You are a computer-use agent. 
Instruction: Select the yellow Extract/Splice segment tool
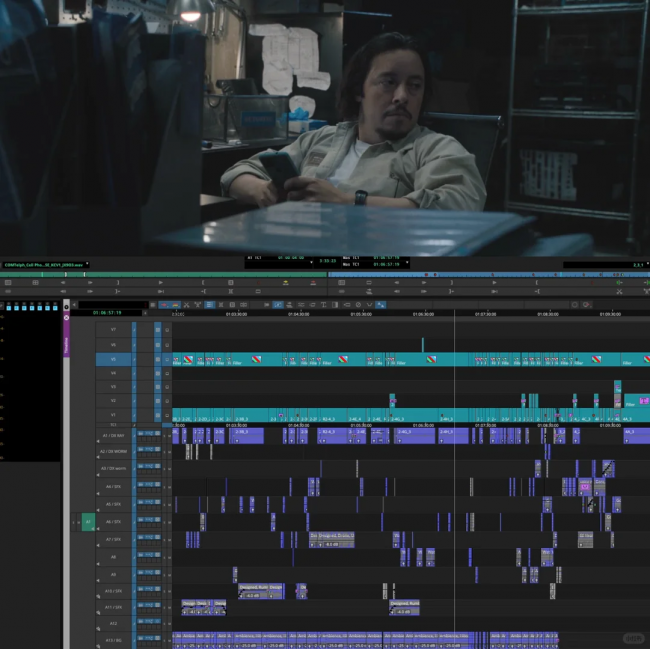point(175,305)
